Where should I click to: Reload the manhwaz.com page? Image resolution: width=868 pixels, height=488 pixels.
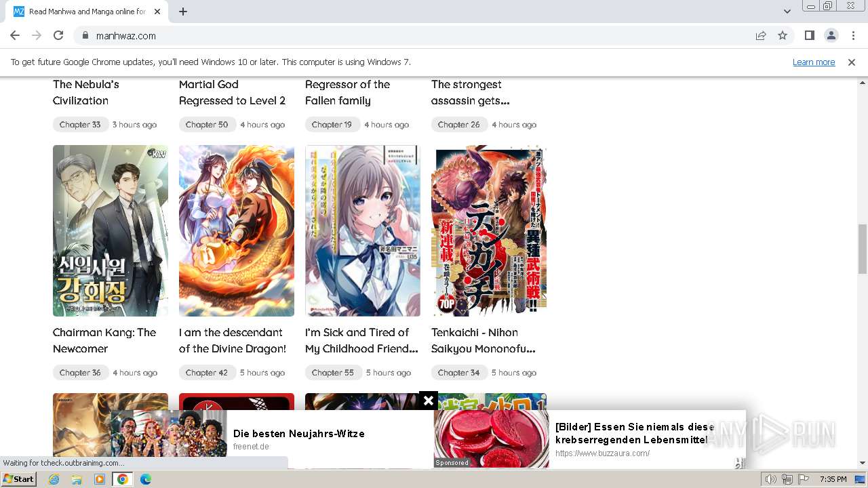[x=58, y=35]
